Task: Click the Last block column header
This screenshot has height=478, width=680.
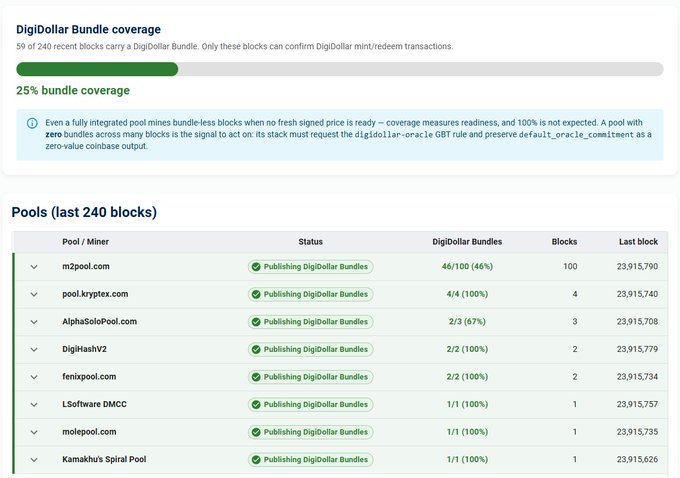Action: click(x=638, y=242)
